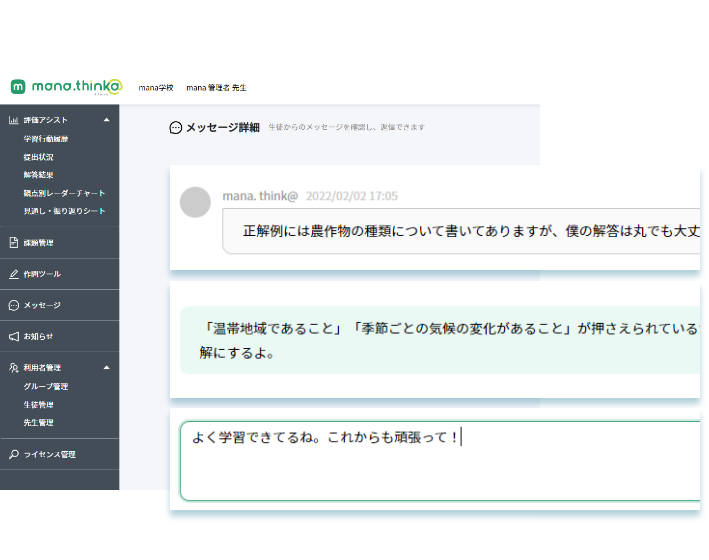The height and width of the screenshot is (560, 709).
Task: Click the reply message text box
Action: coord(440,460)
